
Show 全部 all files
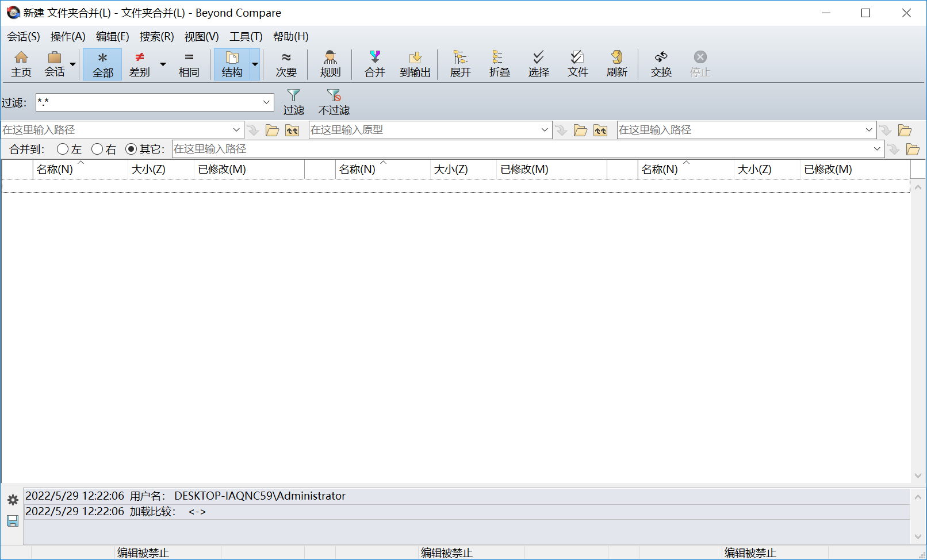pyautogui.click(x=102, y=64)
